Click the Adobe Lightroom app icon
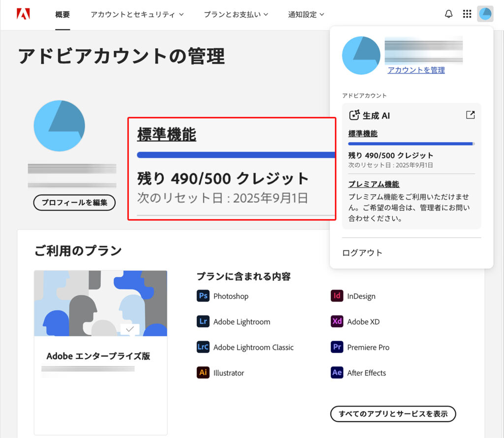The width and height of the screenshot is (504, 438). point(203,321)
